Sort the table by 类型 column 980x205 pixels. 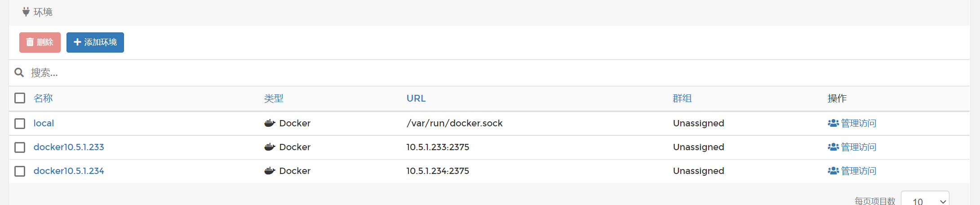coord(274,98)
